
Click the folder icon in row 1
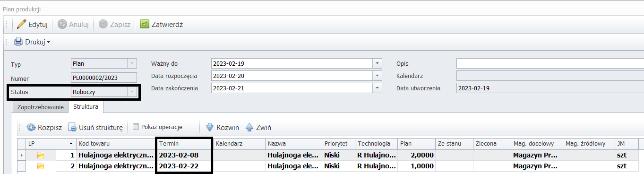[41, 155]
